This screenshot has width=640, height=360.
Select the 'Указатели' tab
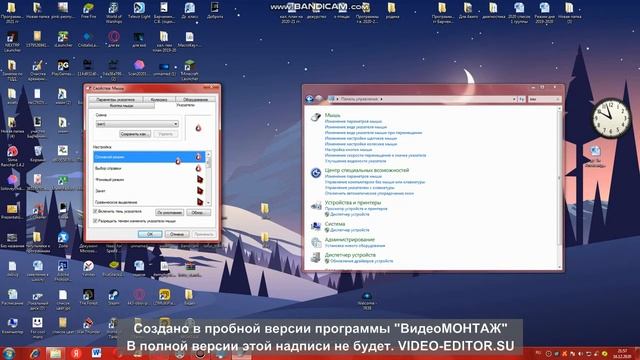[x=185, y=105]
